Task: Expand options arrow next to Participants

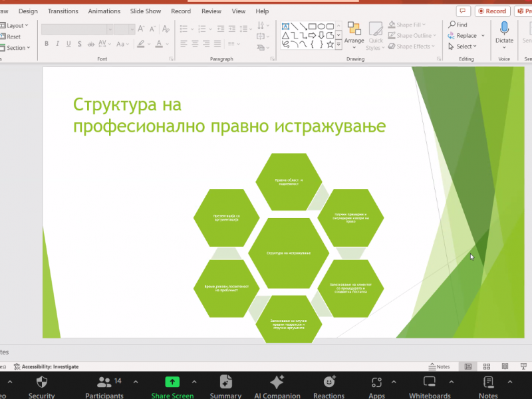Action: [136, 382]
